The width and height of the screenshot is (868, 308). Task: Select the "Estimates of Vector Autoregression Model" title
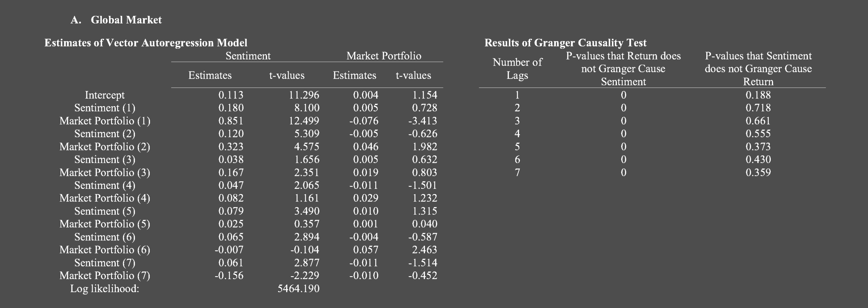(146, 43)
